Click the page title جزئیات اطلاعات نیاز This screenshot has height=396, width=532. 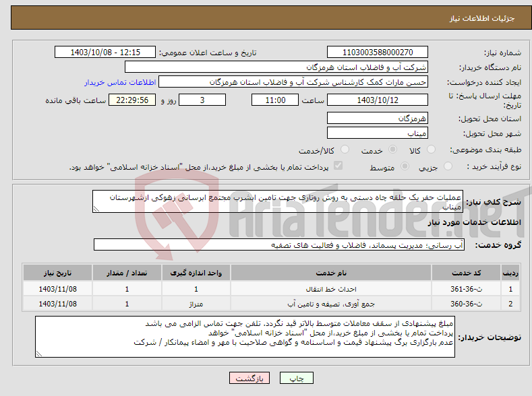click(482, 18)
